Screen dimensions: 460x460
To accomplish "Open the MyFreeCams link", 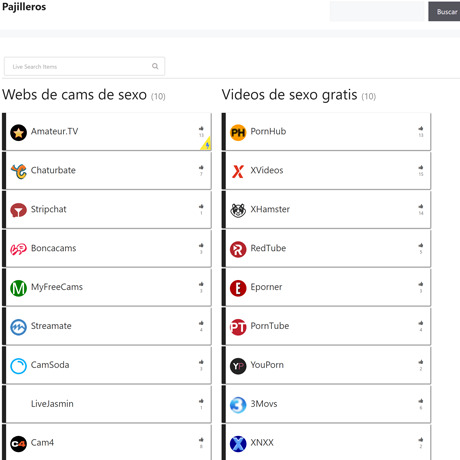I will 57,287.
